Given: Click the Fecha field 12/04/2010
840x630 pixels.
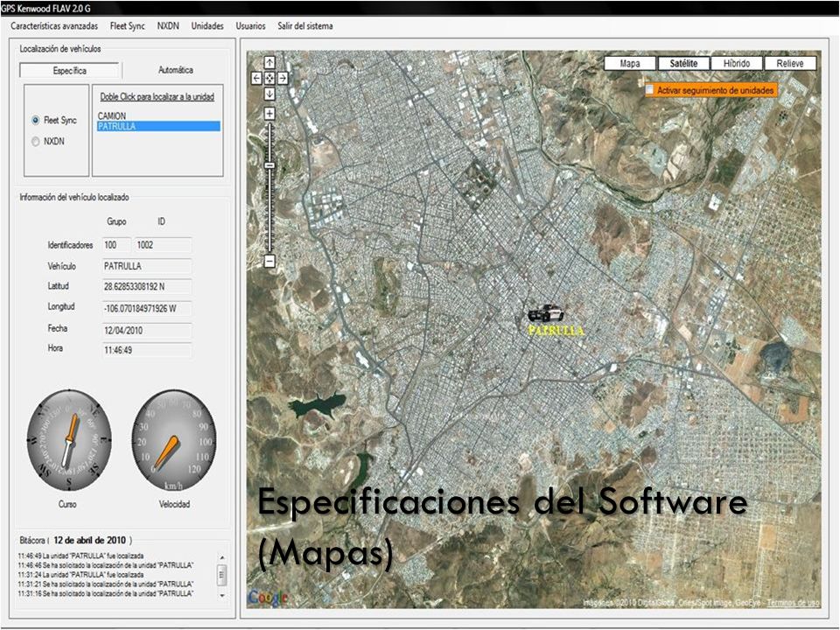Looking at the screenshot, I should (147, 331).
